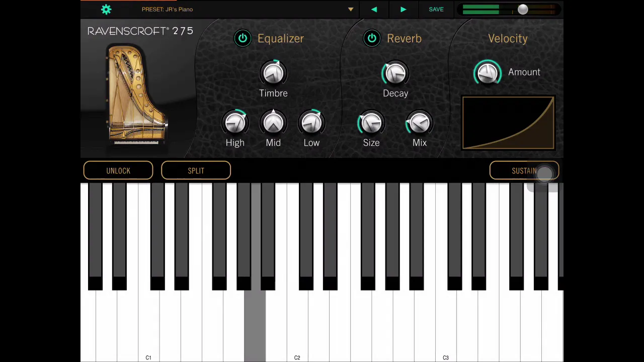Image resolution: width=644 pixels, height=362 pixels.
Task: Click the Ravenscroft 275 logo text
Action: (x=140, y=31)
